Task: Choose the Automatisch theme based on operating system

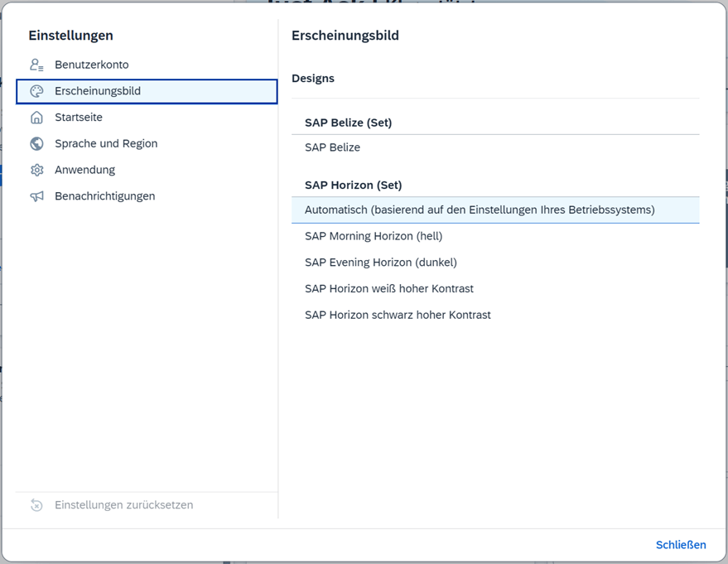Action: [480, 210]
